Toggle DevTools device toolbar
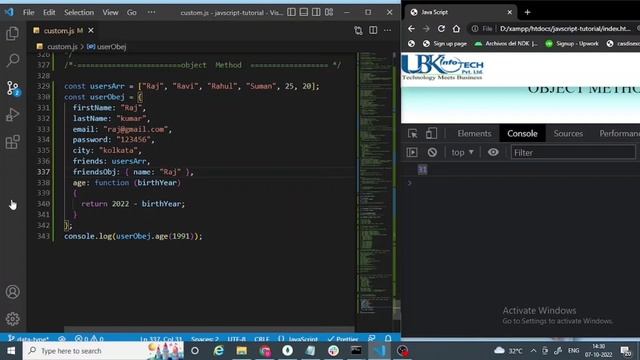 tap(431, 133)
